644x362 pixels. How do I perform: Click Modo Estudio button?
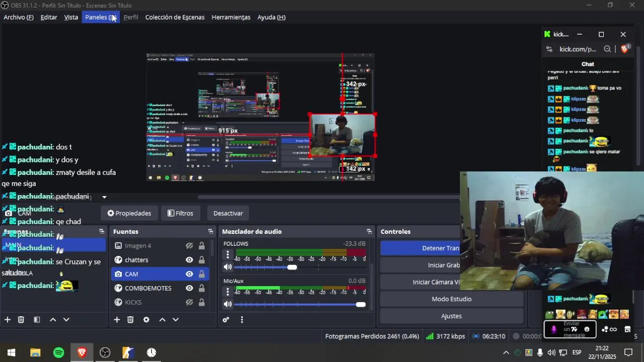tap(451, 299)
